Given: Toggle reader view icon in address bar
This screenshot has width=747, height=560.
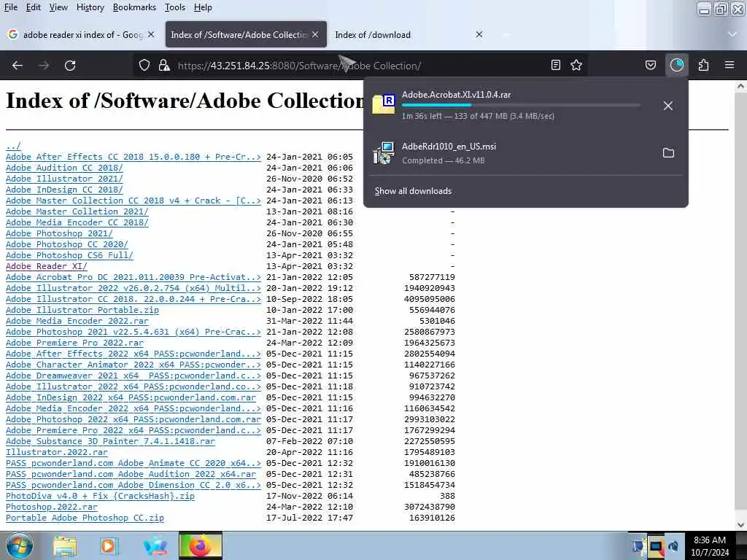Looking at the screenshot, I should pyautogui.click(x=555, y=65).
